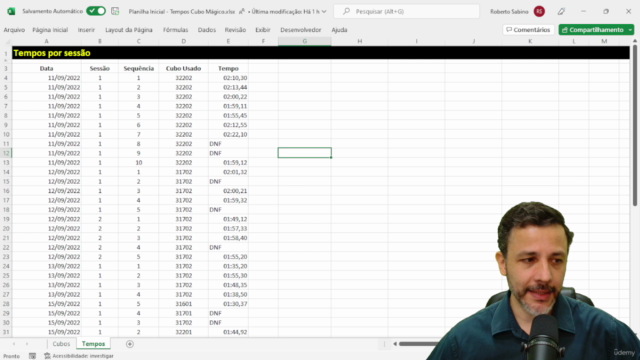Click the Pronto status indicator
640x360 pixels.
pyautogui.click(x=11, y=356)
